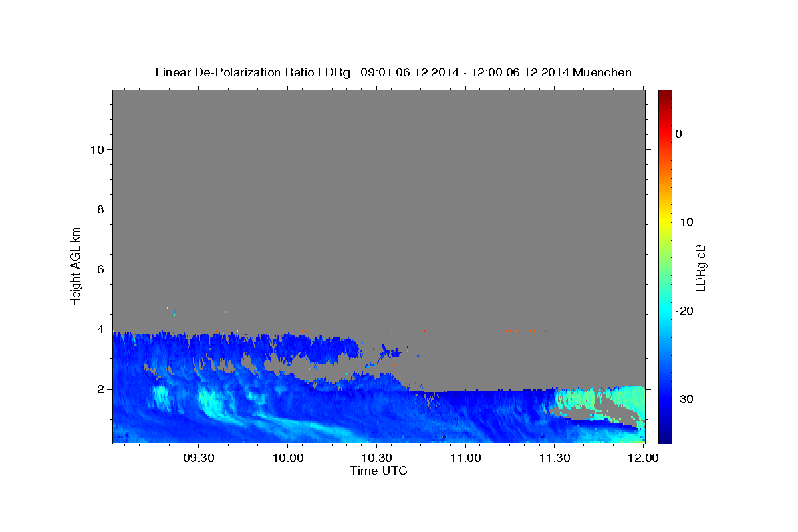This screenshot has width=798, height=532.
Task: Click the start date '09:01 06.12.2014' in title
Action: 410,72
